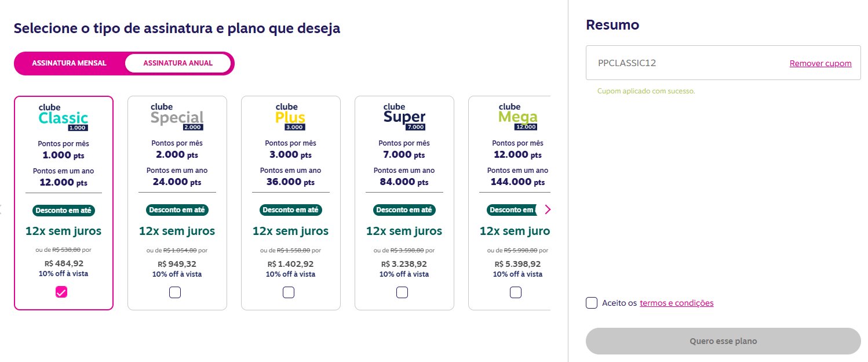Tick the Clube Super plan checkbox
Screen dimensions: 868x362
tap(402, 292)
